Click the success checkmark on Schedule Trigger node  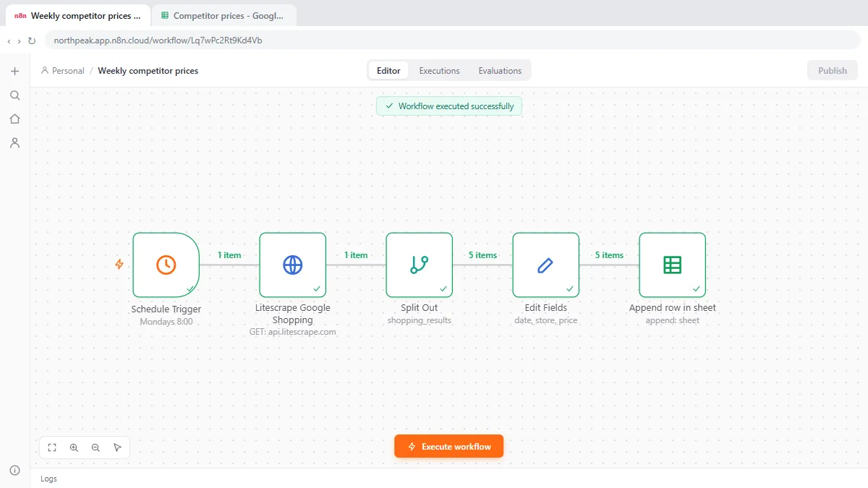190,288
